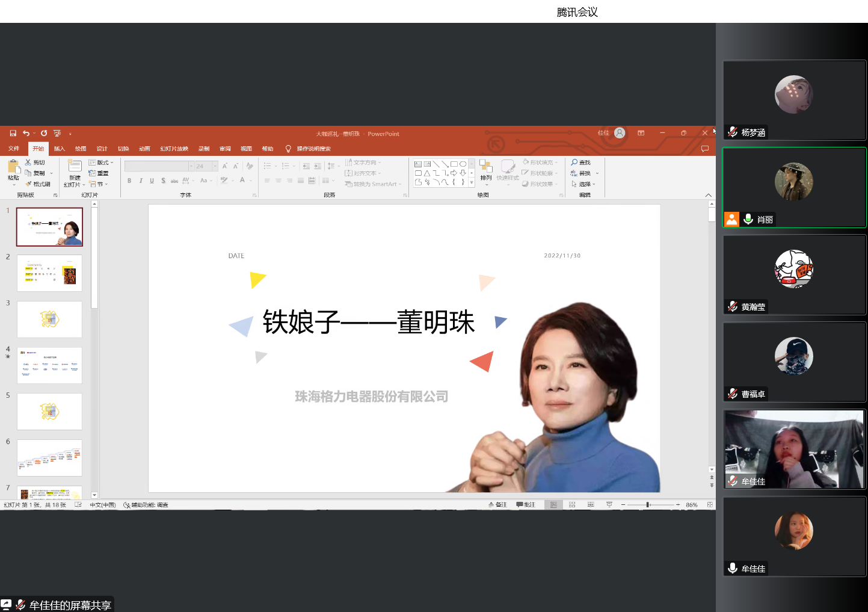Screen dimensions: 868x612
Task: Save the presentation with the floppy disk icon
Action: tap(13, 134)
